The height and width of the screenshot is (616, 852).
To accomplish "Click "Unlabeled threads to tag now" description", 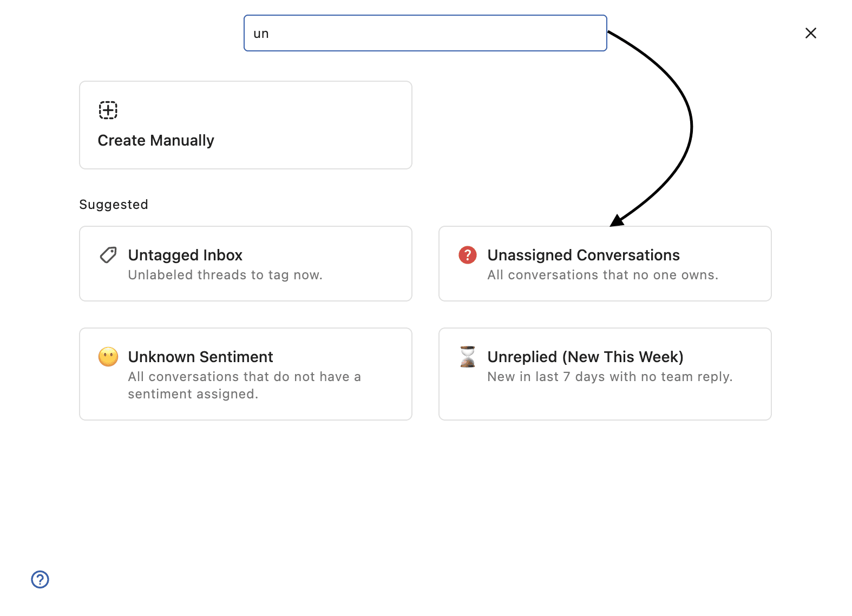I will pyautogui.click(x=225, y=275).
